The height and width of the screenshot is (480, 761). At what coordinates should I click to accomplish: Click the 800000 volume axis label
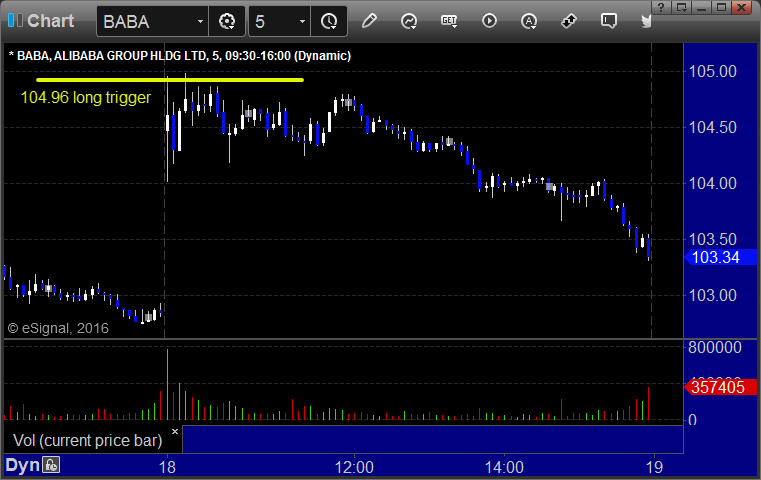715,348
